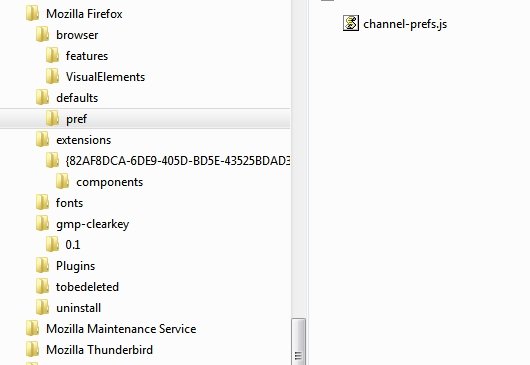Select the Plugins folder
This screenshot has height=365, width=530.
click(x=75, y=266)
